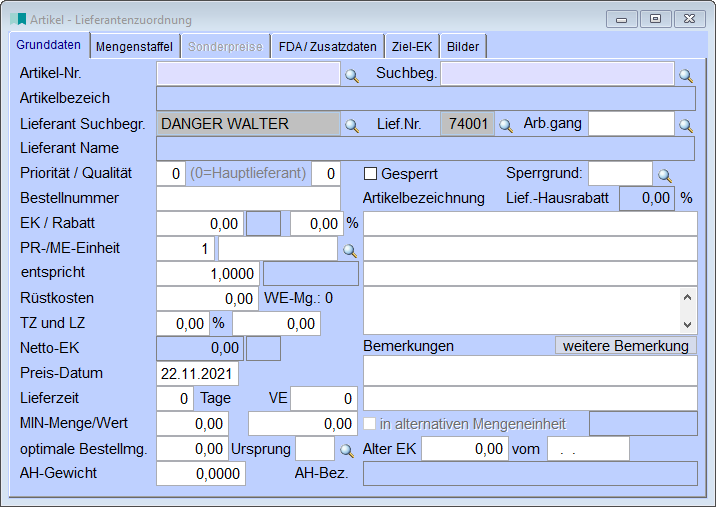Click the Ursprung lookup magnifier icon
716x507 pixels.
(x=346, y=450)
